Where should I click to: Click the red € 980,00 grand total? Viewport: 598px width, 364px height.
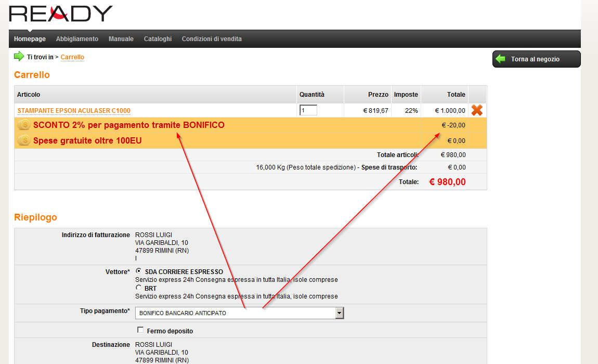pyautogui.click(x=447, y=182)
